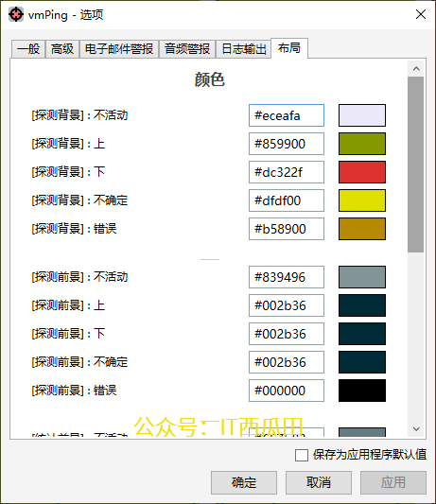This screenshot has width=436, height=504.
Task: Click the 应用 button
Action: click(392, 482)
